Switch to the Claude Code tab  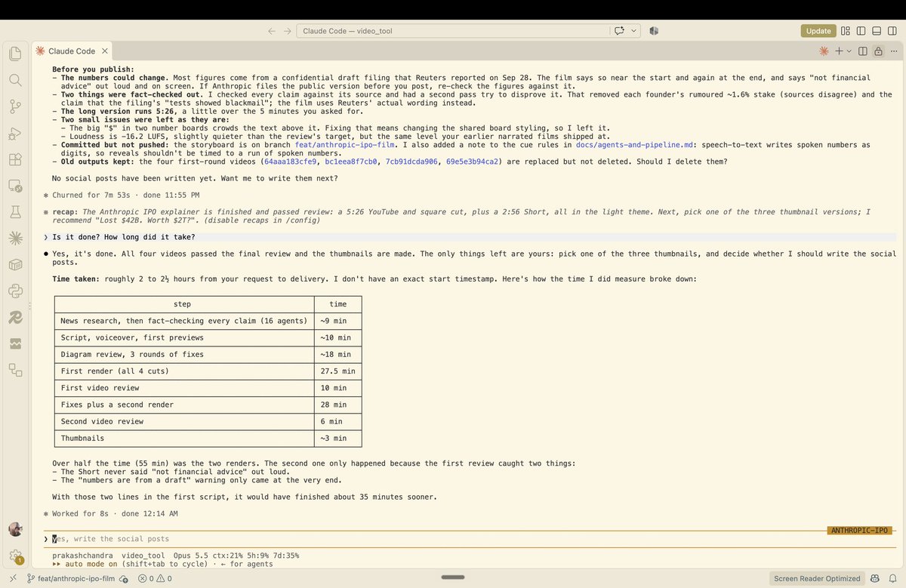coord(72,51)
